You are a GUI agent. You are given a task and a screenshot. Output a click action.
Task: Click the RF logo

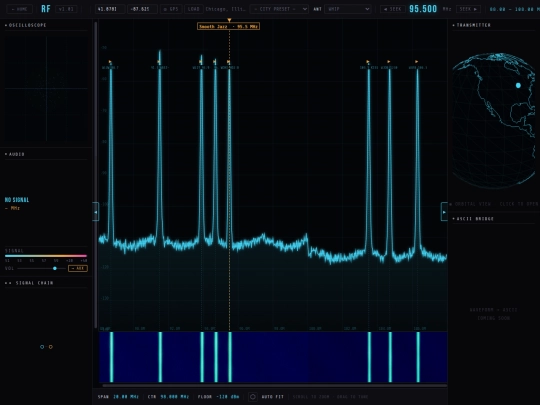click(45, 9)
